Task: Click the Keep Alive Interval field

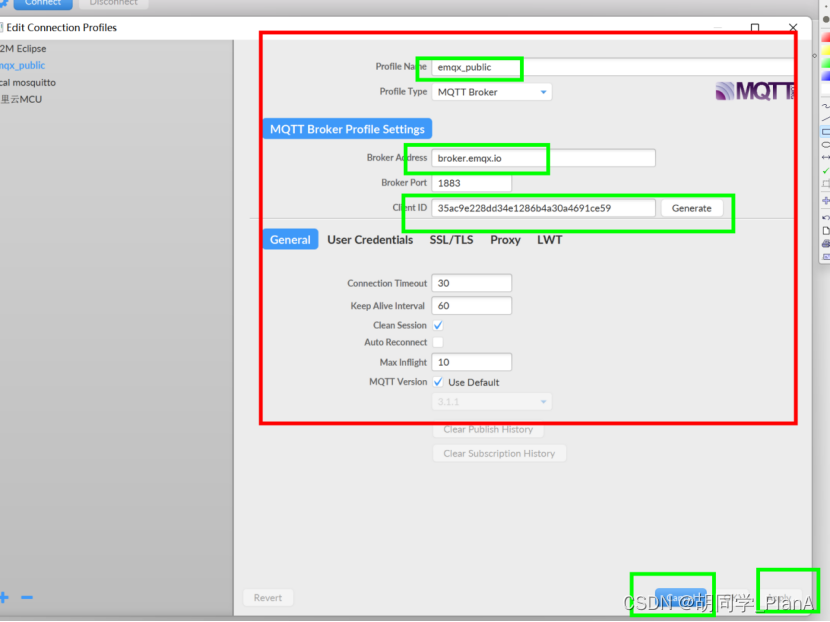Action: point(472,305)
